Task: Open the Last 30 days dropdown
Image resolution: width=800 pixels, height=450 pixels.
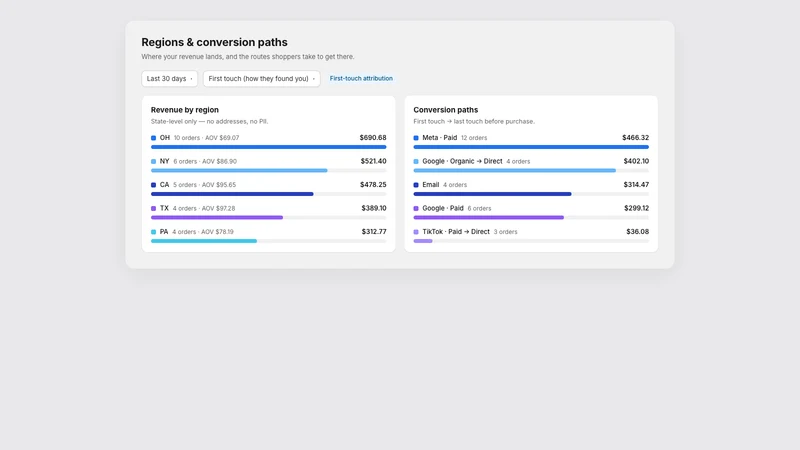Action: pyautogui.click(x=169, y=79)
